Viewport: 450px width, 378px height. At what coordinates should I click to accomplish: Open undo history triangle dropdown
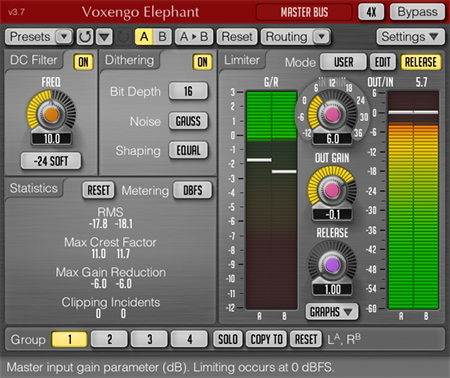[105, 37]
